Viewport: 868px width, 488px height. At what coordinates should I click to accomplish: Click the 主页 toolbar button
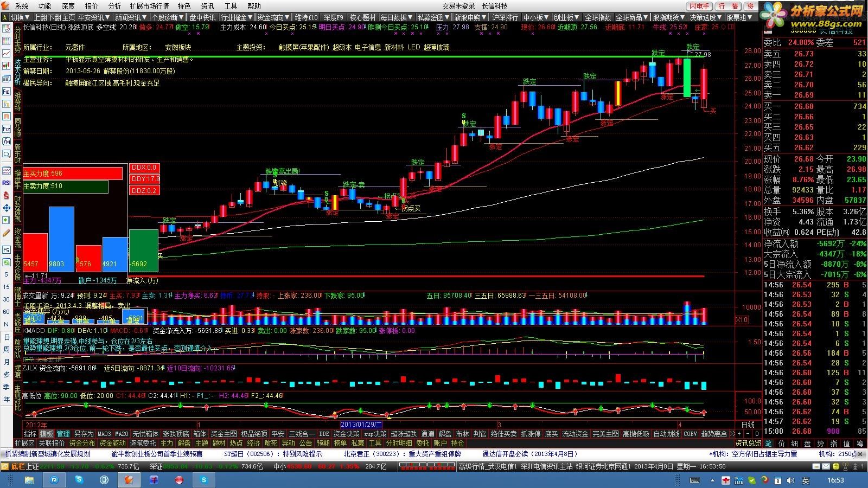[x=69, y=17]
